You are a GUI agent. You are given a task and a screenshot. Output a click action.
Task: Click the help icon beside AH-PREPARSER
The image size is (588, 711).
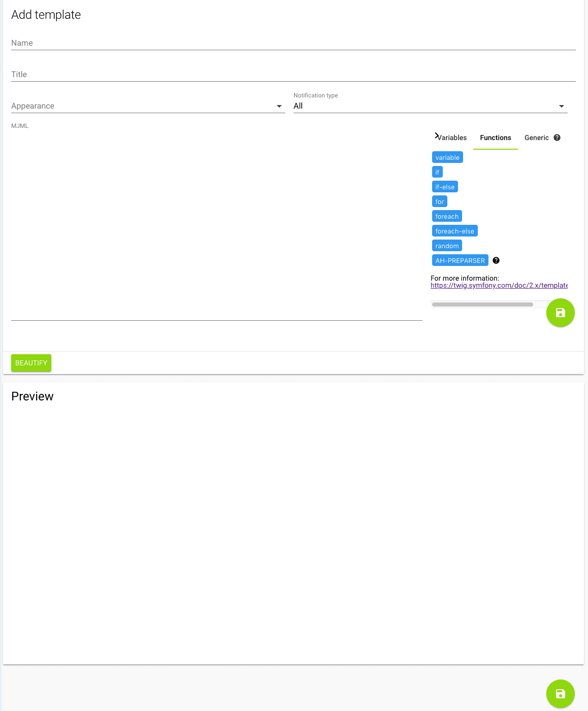(496, 260)
